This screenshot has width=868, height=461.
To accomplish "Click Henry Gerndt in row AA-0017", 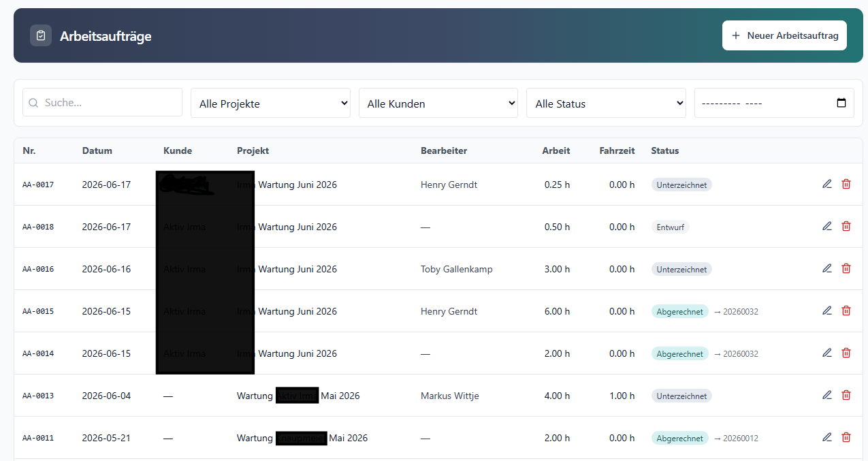I will pos(449,185).
